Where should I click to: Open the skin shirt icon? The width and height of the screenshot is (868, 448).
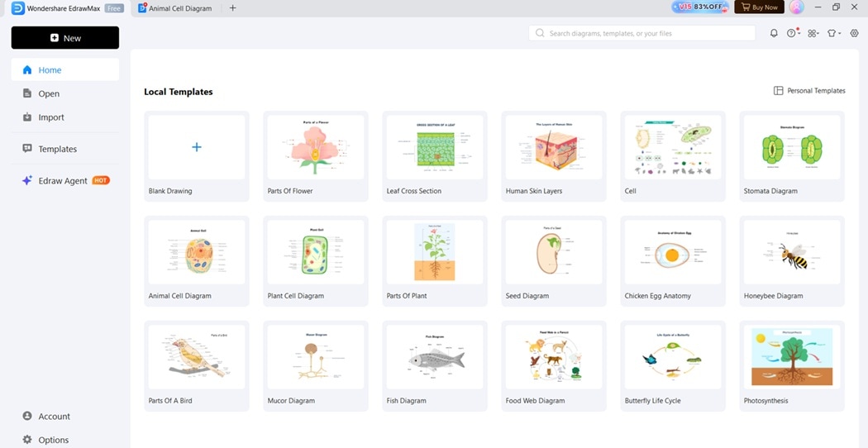[x=831, y=33]
